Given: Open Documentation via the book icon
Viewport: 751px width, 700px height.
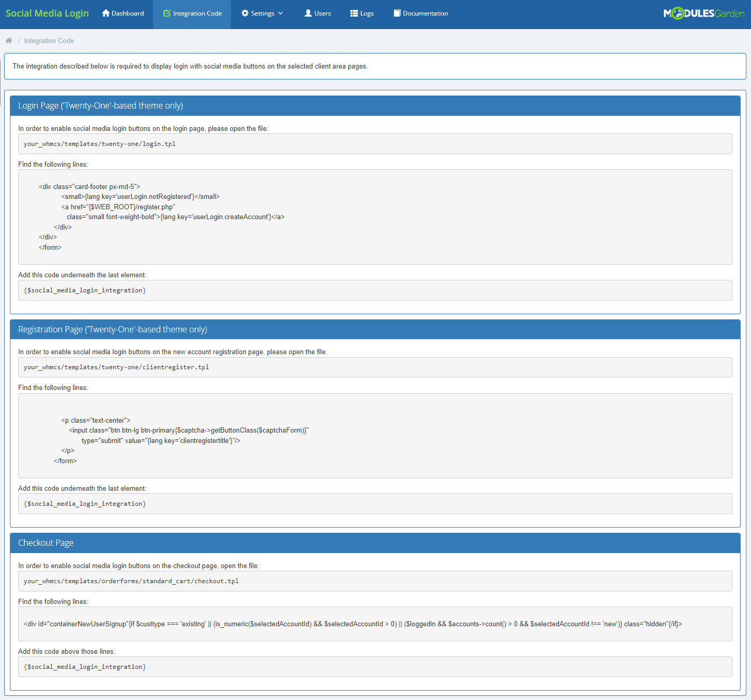Looking at the screenshot, I should [397, 13].
